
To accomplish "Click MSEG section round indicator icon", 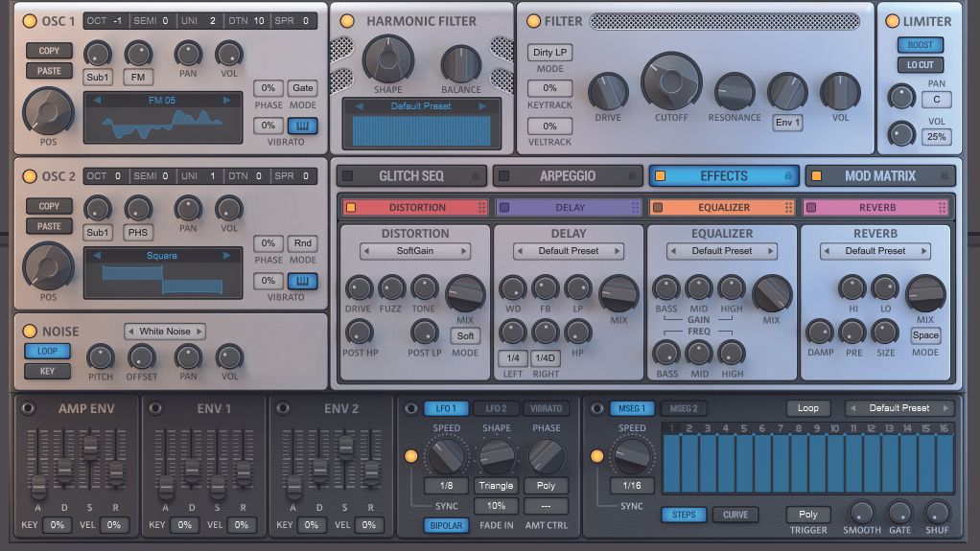I will point(596,408).
